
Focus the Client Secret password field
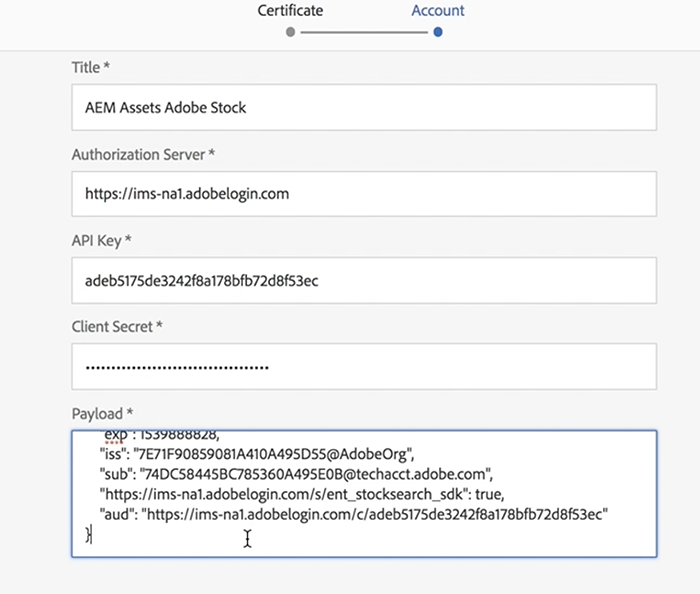click(x=364, y=367)
